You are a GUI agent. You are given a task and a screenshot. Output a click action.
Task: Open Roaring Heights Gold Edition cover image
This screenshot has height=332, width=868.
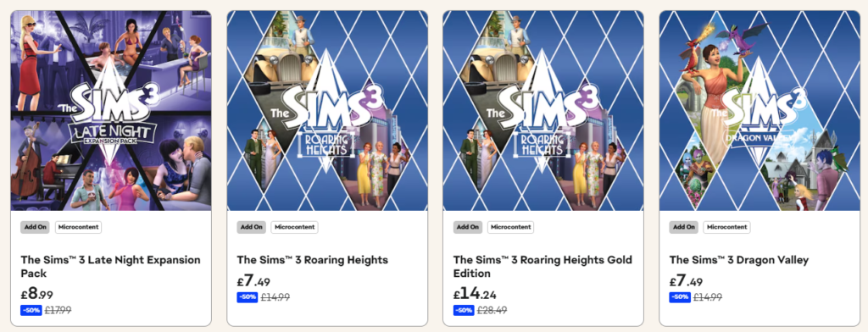pos(543,111)
